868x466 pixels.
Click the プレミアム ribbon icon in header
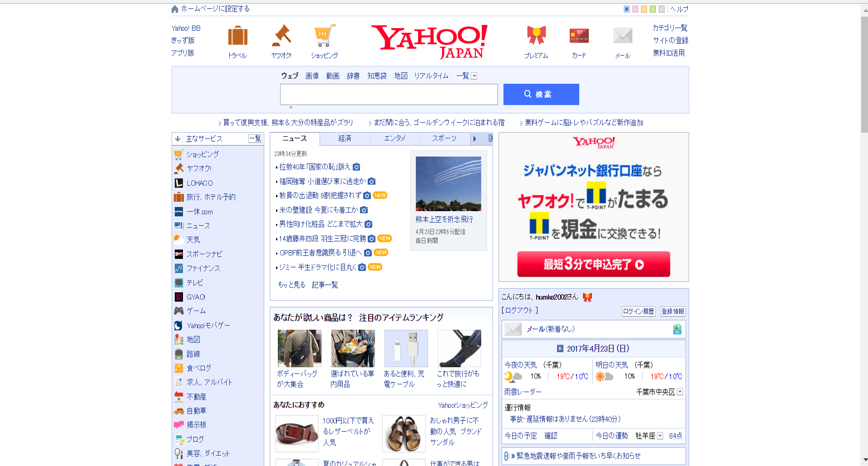point(536,36)
